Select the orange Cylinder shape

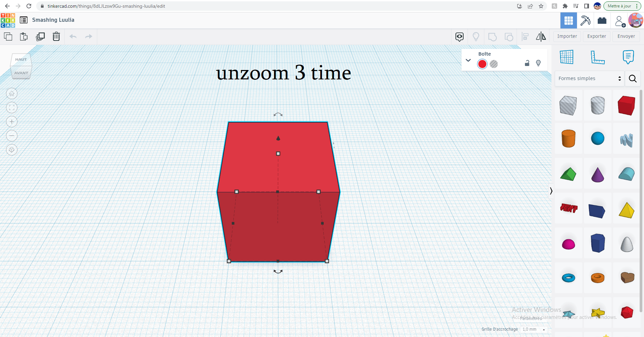[x=569, y=138]
